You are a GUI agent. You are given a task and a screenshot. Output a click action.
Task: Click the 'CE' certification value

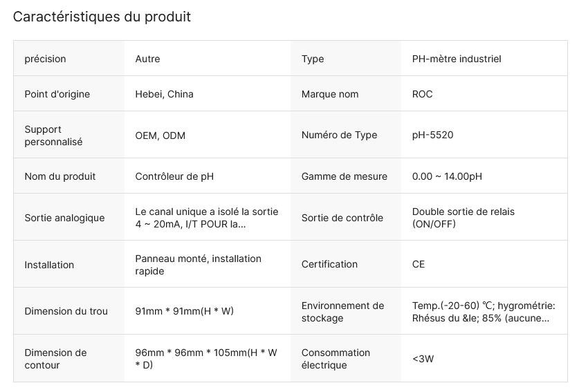[419, 264]
